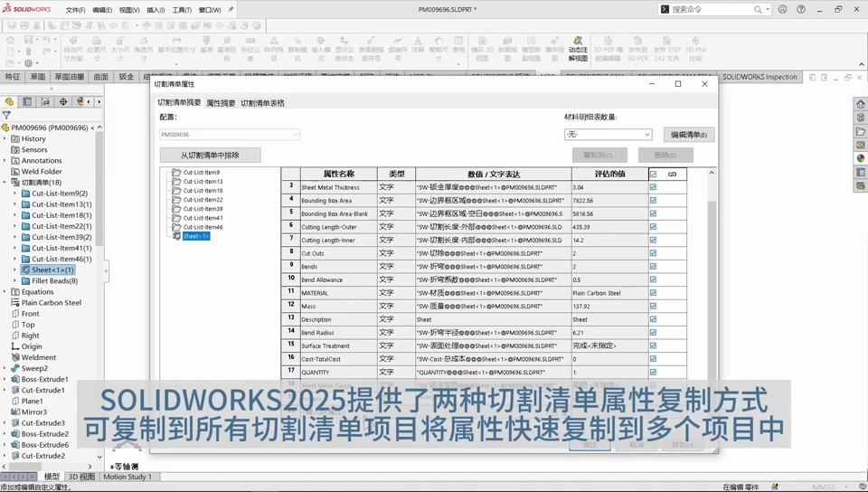Open the 工具(T) menu
The image size is (868, 492).
(x=182, y=10)
